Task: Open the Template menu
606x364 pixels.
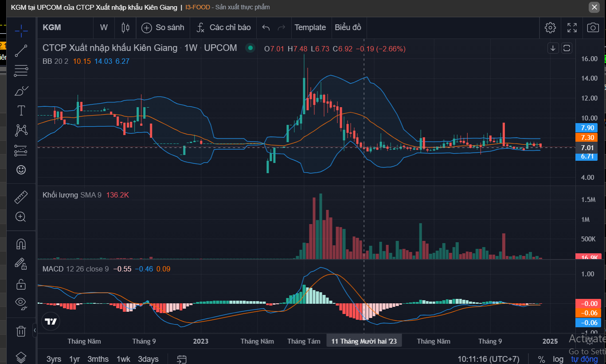Action: (310, 27)
